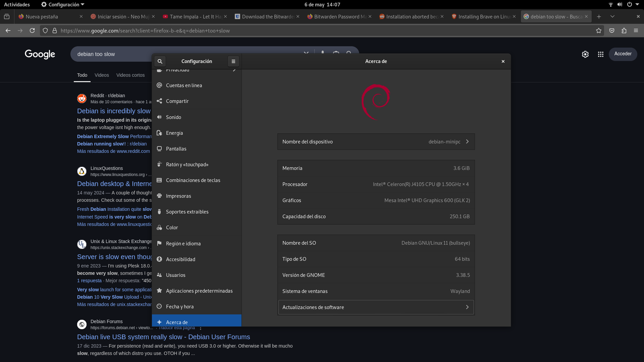The height and width of the screenshot is (362, 644).
Task: Open Ratón y «touchpad» settings
Action: point(197,165)
